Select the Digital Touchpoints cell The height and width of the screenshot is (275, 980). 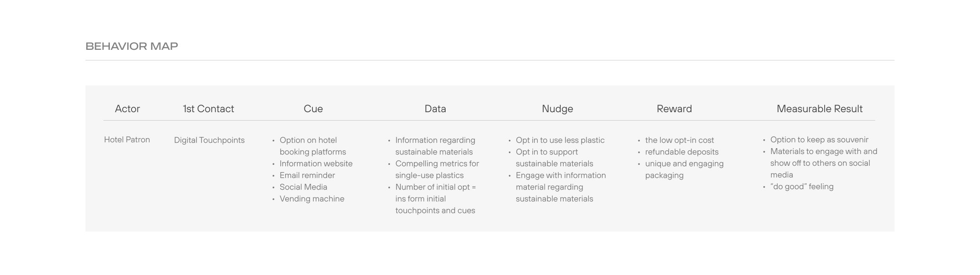[x=209, y=140]
